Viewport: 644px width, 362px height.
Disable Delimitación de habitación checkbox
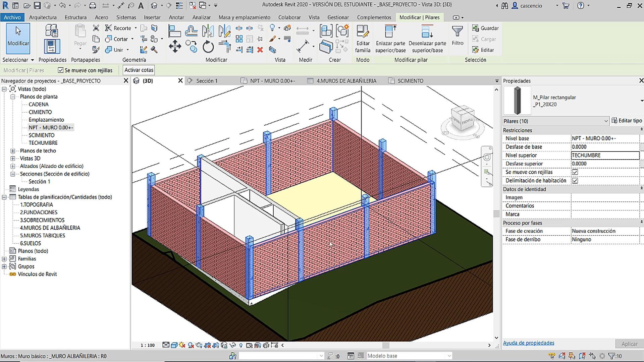[x=575, y=180]
